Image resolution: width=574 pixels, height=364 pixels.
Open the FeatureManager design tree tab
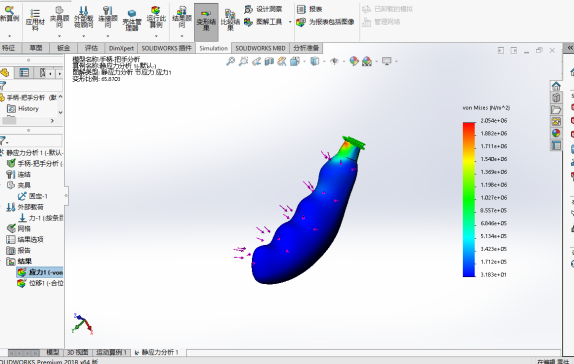5,73
